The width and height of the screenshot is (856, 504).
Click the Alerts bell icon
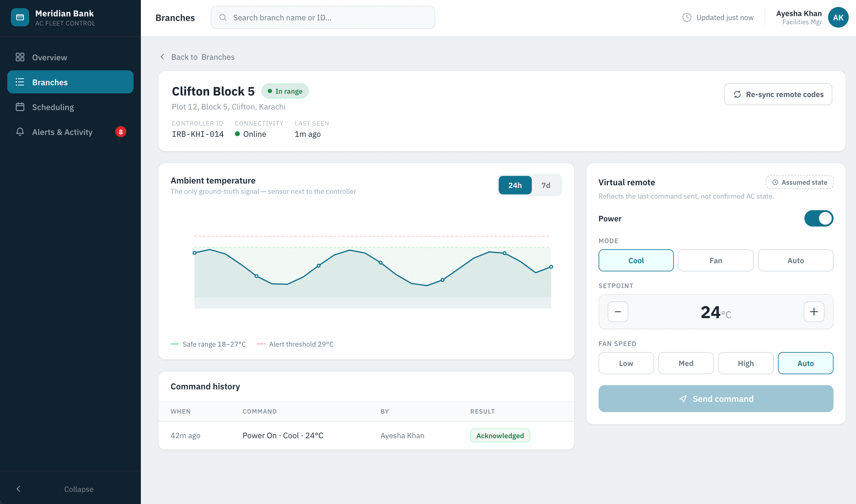tap(20, 132)
